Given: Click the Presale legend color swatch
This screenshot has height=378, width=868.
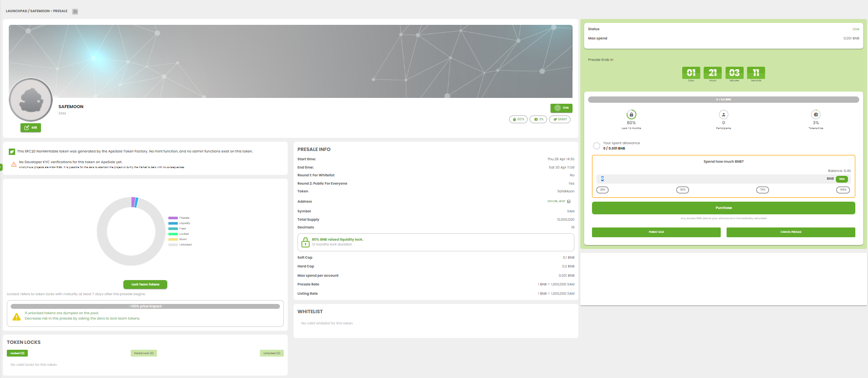Looking at the screenshot, I should click(x=173, y=218).
